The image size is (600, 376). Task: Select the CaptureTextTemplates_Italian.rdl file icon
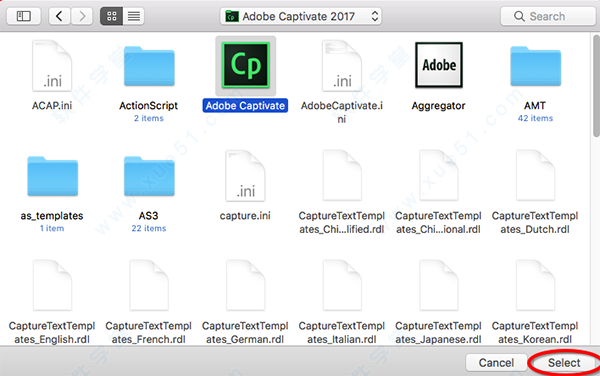coord(342,286)
